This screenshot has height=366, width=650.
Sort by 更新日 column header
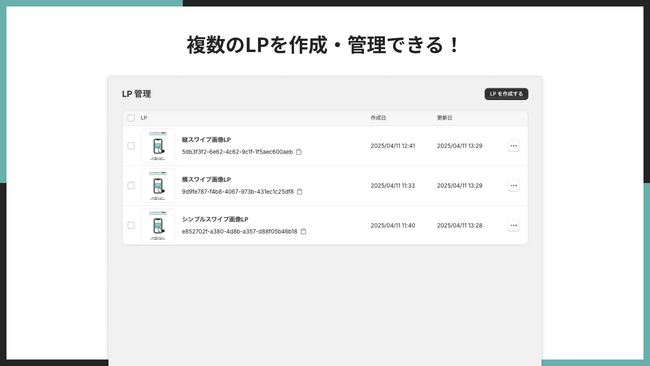click(444, 118)
